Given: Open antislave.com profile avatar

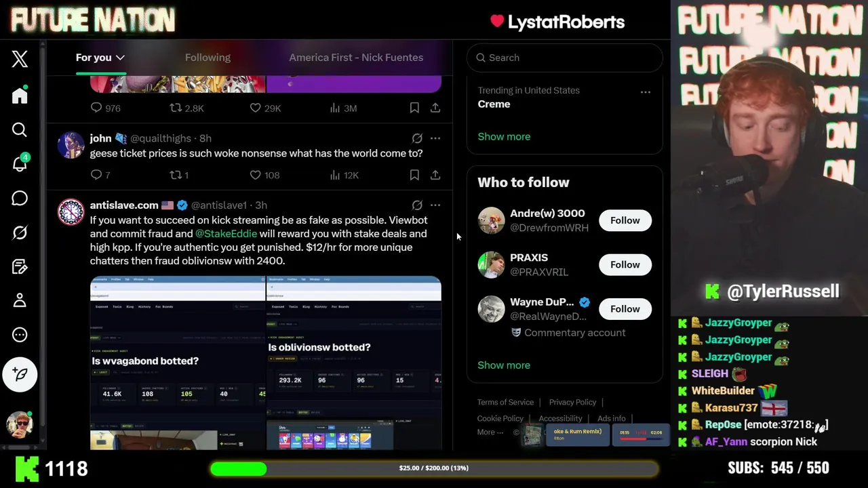Looking at the screenshot, I should click(71, 212).
